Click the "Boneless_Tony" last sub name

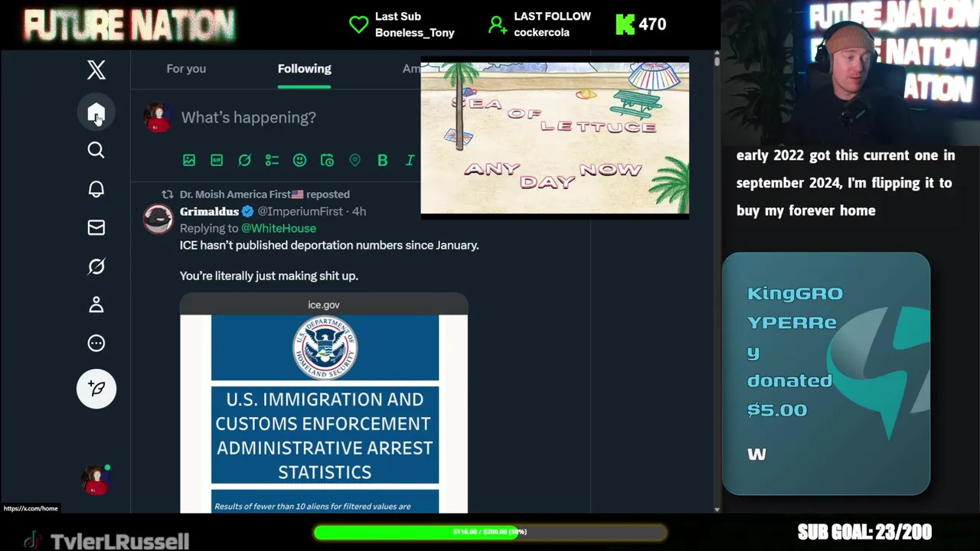(x=415, y=33)
